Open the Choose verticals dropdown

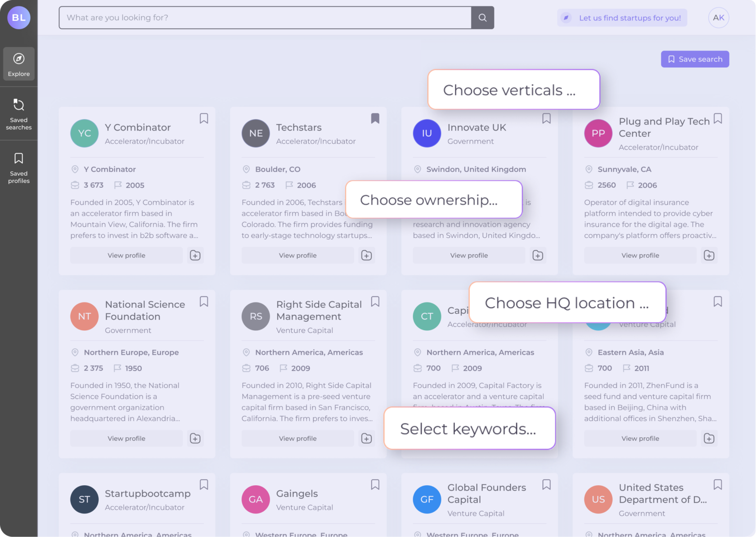pyautogui.click(x=514, y=90)
